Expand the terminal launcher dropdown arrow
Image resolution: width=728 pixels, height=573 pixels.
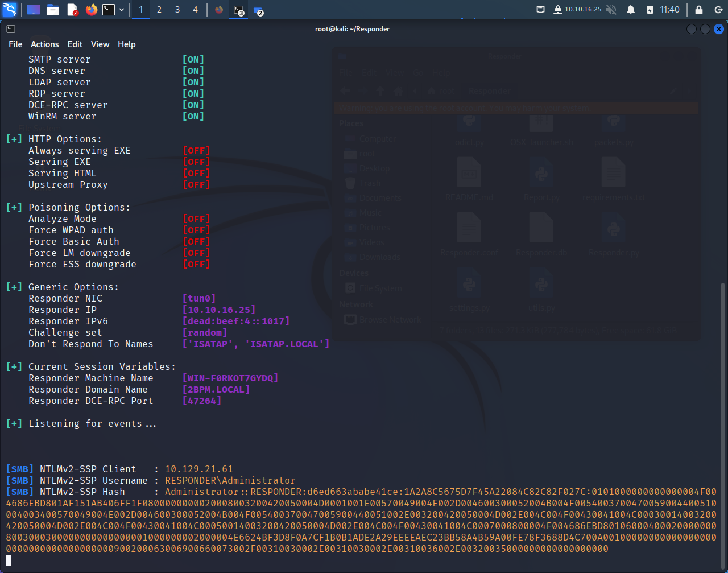pyautogui.click(x=122, y=10)
